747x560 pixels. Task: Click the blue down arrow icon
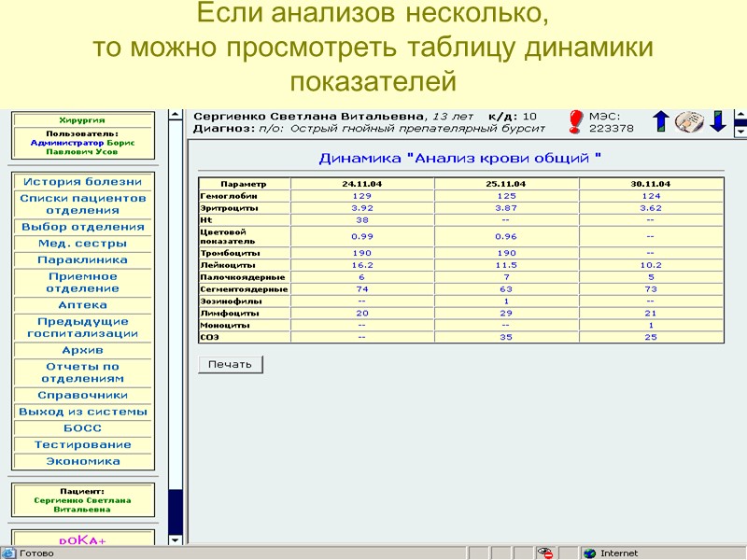click(717, 121)
